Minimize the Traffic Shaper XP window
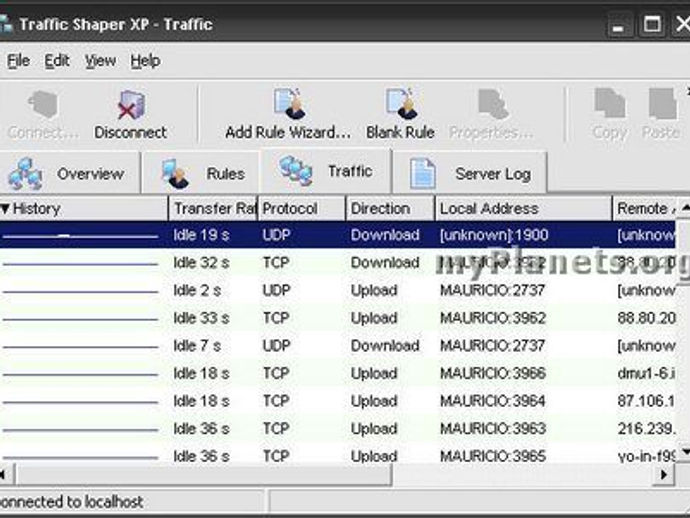Image resolution: width=690 pixels, height=518 pixels. point(619,25)
